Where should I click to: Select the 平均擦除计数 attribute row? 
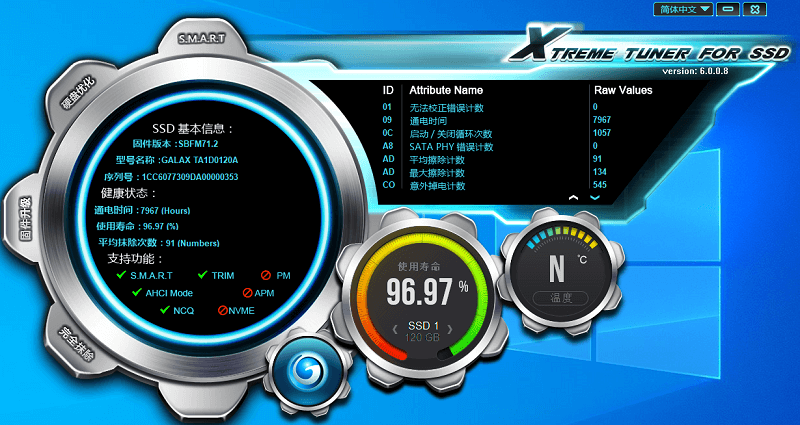497,160
